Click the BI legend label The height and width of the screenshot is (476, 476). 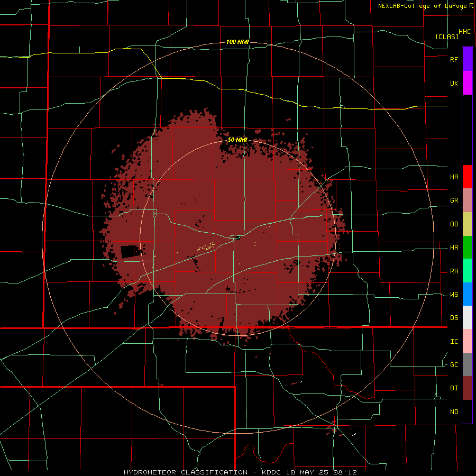454,388
